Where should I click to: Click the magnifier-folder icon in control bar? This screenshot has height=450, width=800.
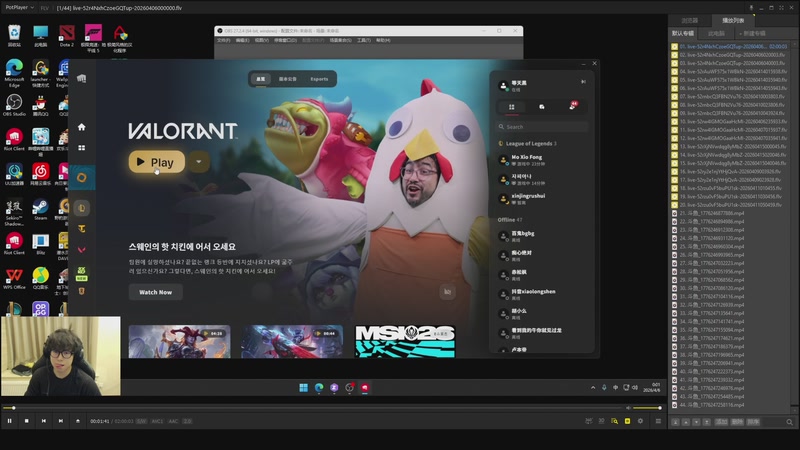tap(614, 421)
